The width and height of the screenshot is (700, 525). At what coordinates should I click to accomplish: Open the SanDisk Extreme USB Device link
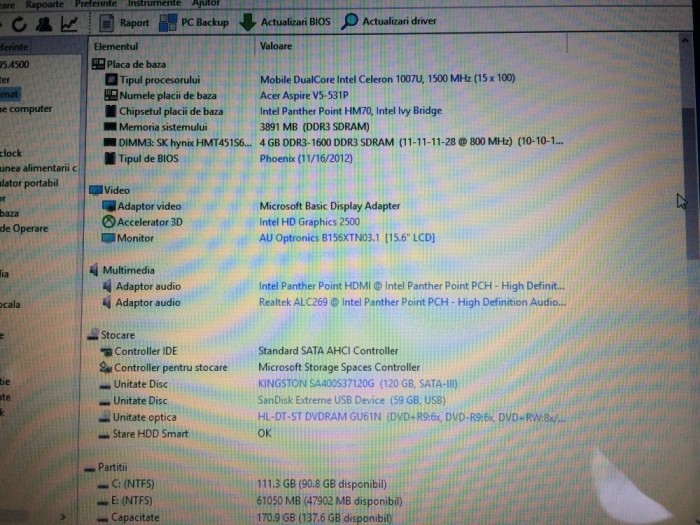351,400
